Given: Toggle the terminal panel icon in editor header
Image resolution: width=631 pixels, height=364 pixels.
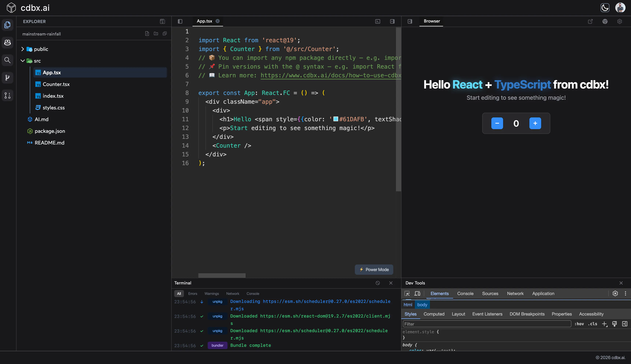Looking at the screenshot, I should [x=378, y=21].
